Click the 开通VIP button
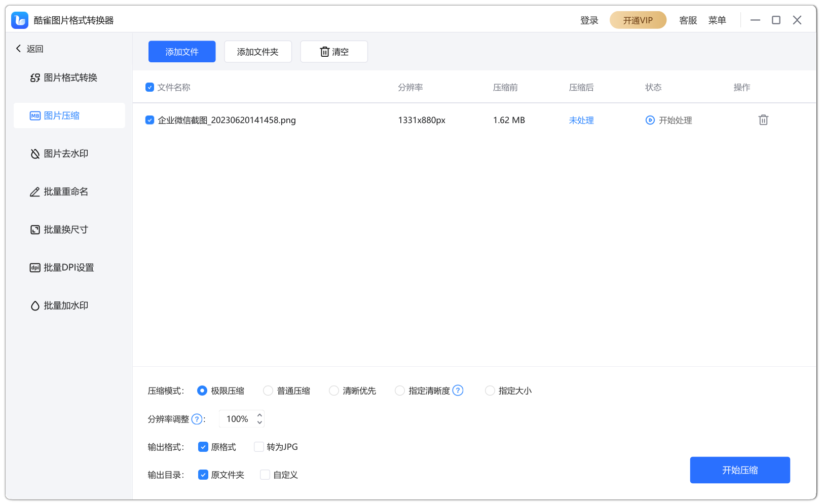Viewport: 821px width, 504px height. [638, 20]
